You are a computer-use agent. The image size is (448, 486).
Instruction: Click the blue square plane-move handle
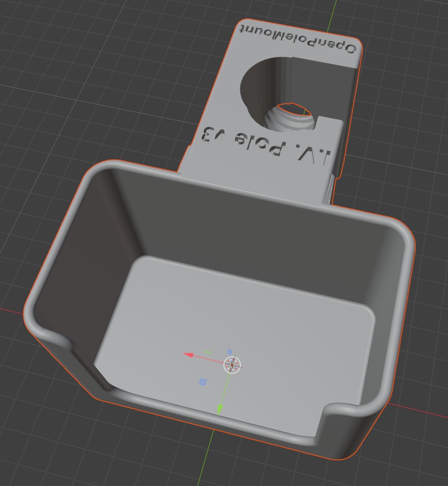click(x=203, y=382)
